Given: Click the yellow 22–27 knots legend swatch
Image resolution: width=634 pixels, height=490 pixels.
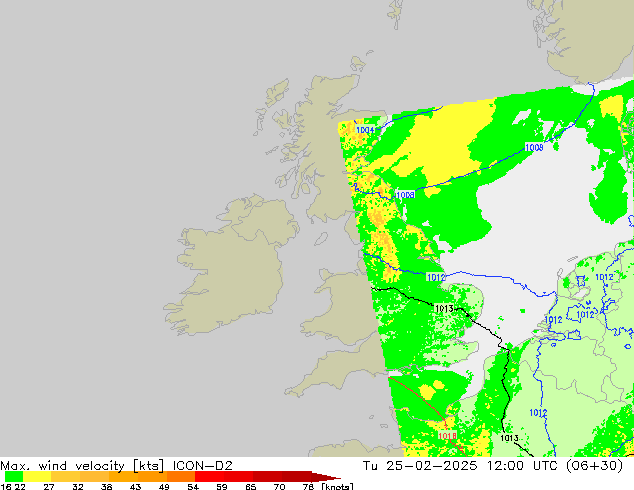Looking at the screenshot, I should tap(37, 477).
